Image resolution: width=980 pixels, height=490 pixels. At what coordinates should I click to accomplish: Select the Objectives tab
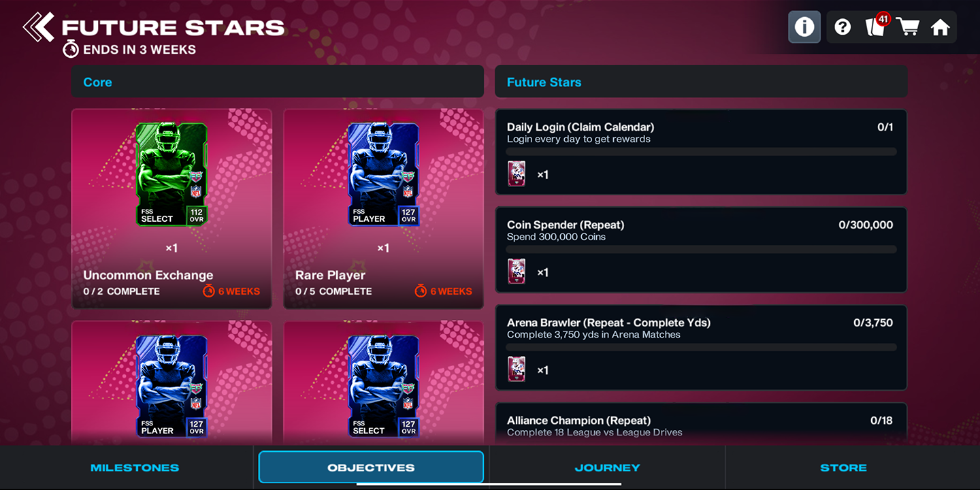coord(371,468)
